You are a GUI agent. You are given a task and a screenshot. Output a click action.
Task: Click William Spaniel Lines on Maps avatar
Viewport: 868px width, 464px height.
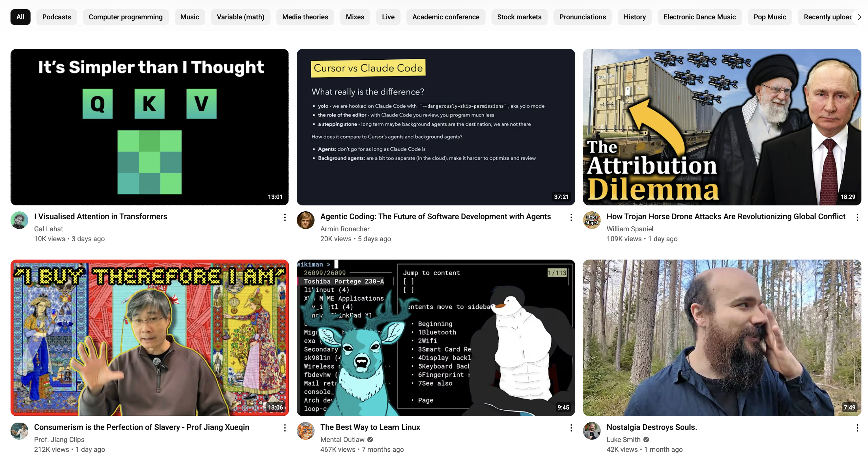click(592, 220)
